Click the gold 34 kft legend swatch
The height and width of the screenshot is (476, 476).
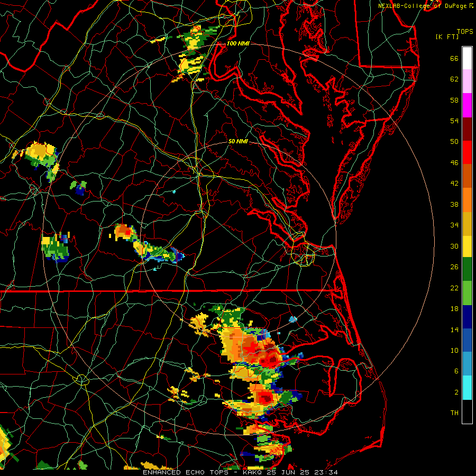click(467, 224)
